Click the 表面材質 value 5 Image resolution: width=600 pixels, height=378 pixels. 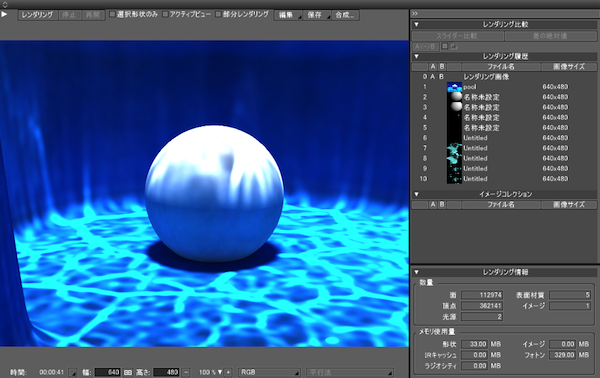click(570, 295)
